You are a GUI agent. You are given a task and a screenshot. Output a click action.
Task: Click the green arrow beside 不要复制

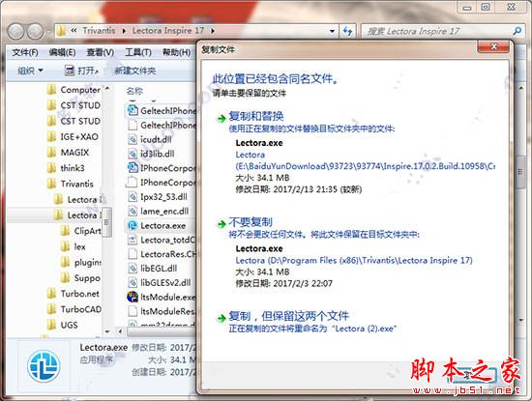click(222, 224)
